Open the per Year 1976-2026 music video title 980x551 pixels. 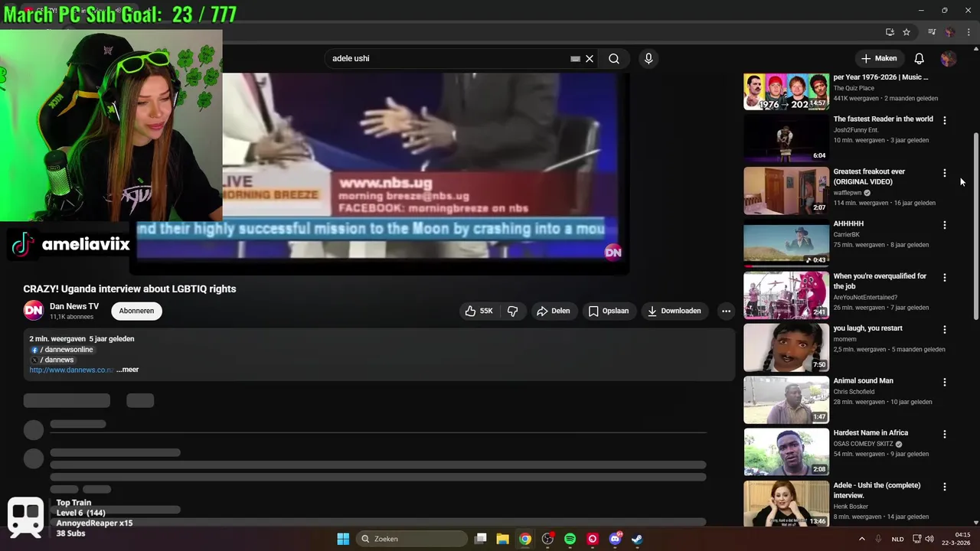(x=880, y=77)
